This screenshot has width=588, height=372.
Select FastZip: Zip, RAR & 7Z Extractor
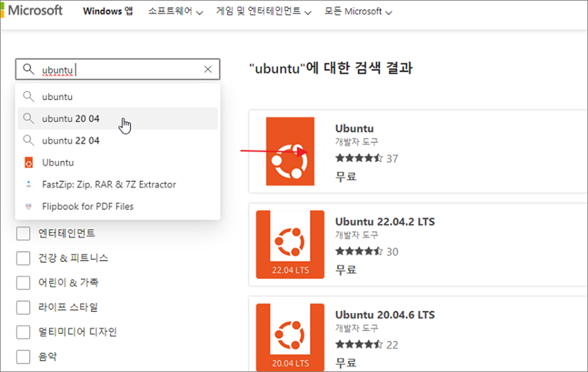pos(118,184)
